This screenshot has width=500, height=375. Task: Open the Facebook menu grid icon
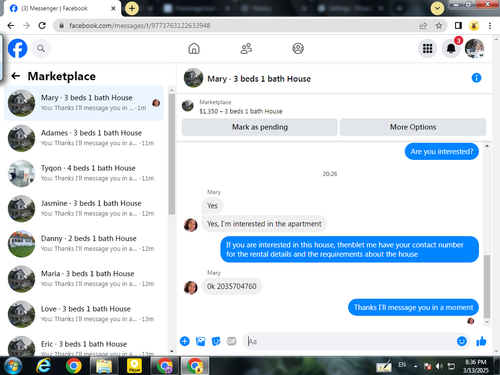(x=427, y=49)
